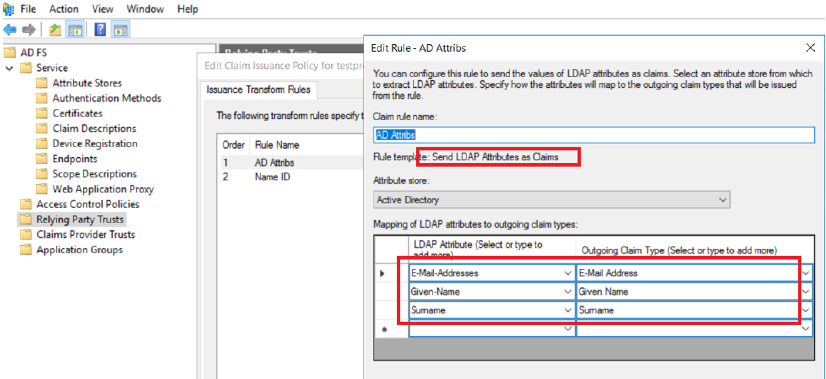Collapse the Service tree node
The height and width of the screenshot is (379, 826).
9,68
